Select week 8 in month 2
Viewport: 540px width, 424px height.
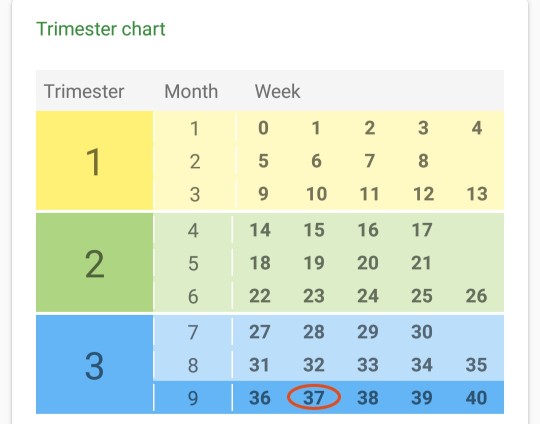(x=423, y=161)
